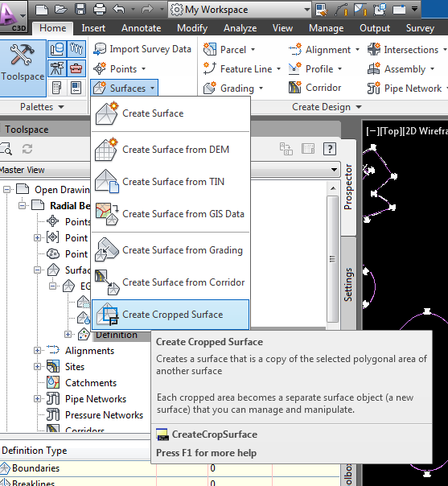The width and height of the screenshot is (448, 486).
Task: Click the Redo arrow icon
Action: pos(147,10)
